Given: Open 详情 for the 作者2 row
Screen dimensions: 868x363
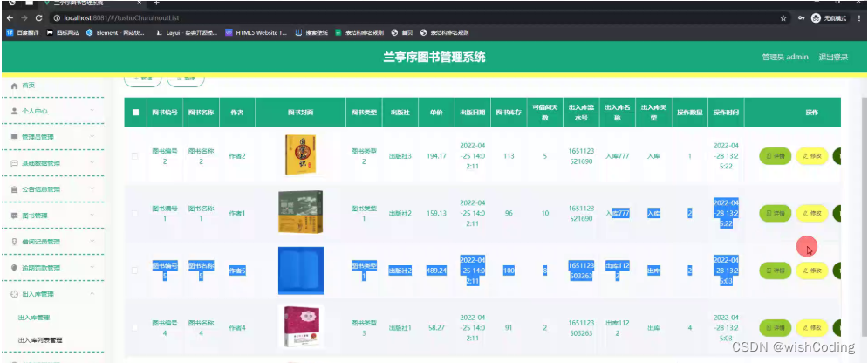Looking at the screenshot, I should tap(775, 156).
